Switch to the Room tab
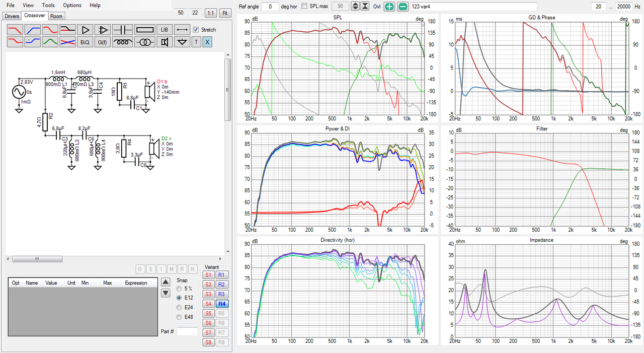Screen dimensions: 644x353 [56, 16]
